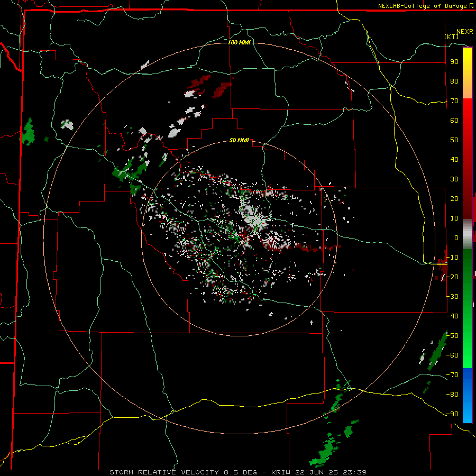Click the -50 value on the velocity scale
The width and height of the screenshot is (476, 476).
tap(452, 336)
